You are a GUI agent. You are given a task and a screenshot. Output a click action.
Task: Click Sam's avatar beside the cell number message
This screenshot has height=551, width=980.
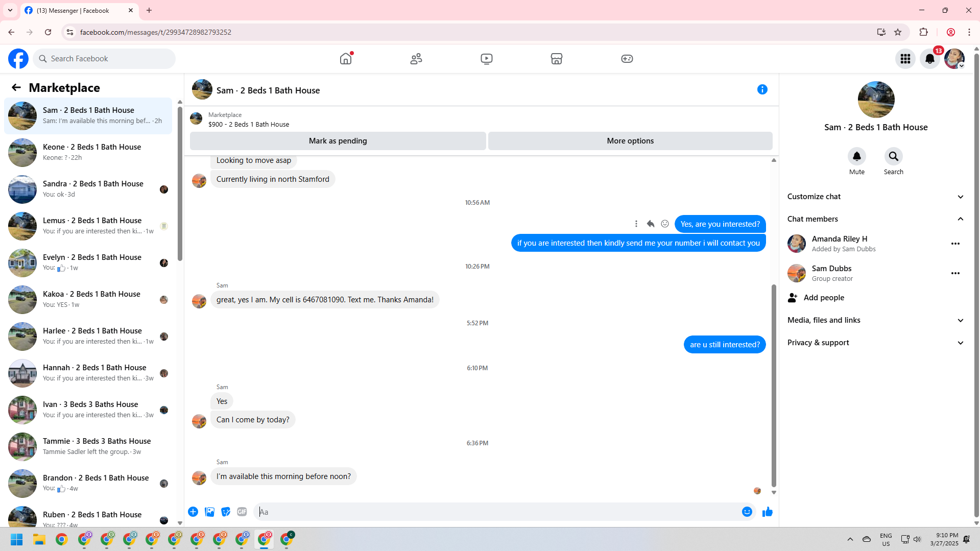pos(199,301)
